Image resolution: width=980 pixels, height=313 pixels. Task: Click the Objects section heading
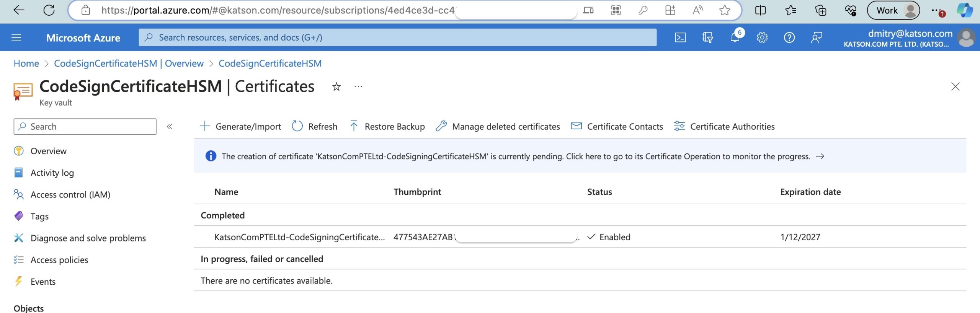pyautogui.click(x=29, y=308)
